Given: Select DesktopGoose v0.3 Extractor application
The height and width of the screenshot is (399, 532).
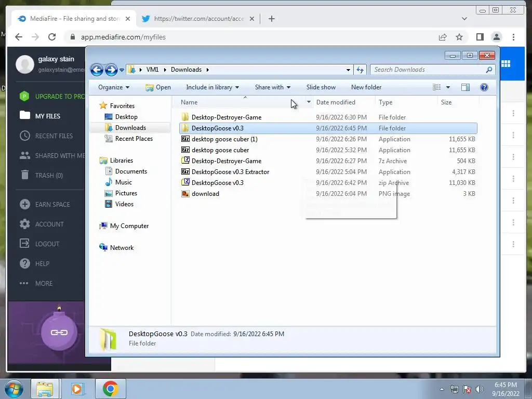Looking at the screenshot, I should tap(328, 171).
